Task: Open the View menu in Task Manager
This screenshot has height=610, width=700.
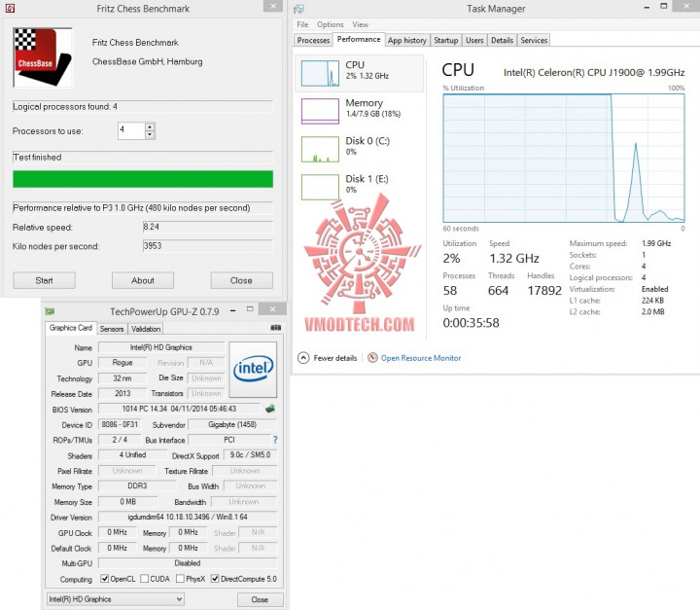Action: coord(361,24)
